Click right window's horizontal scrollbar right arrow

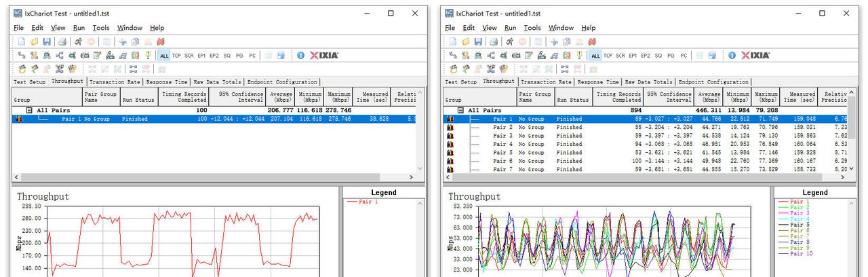tap(843, 177)
